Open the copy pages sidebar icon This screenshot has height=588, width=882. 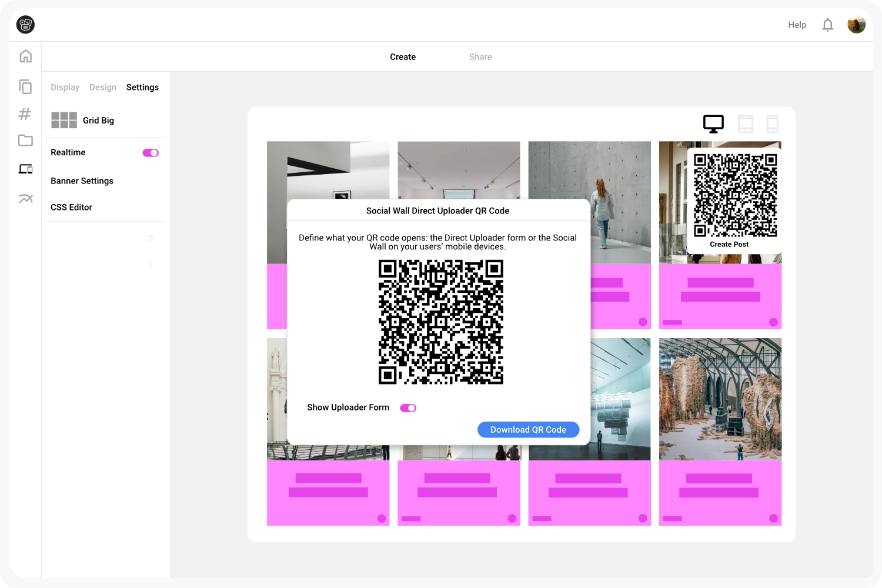25,87
